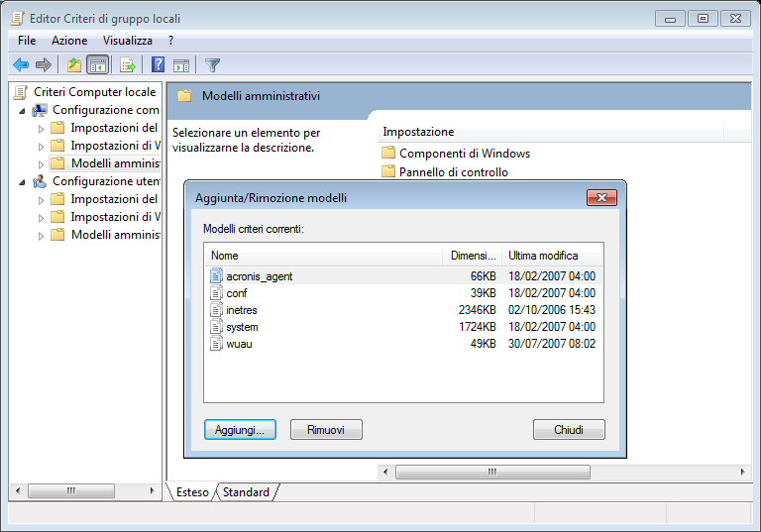Viewport: 761px width, 532px height.
Task: Open Help via the blue question mark icon
Action: pos(158,65)
